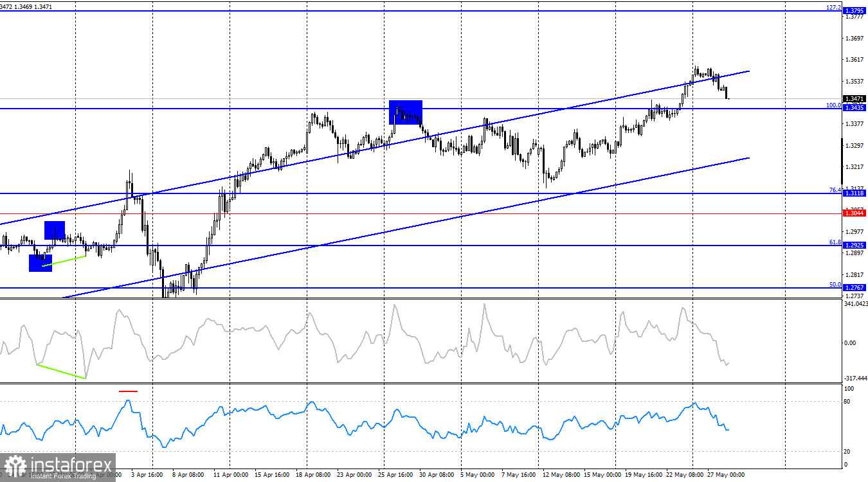Click the 1.3435 blue price tag
868x482 pixels.
click(x=854, y=109)
